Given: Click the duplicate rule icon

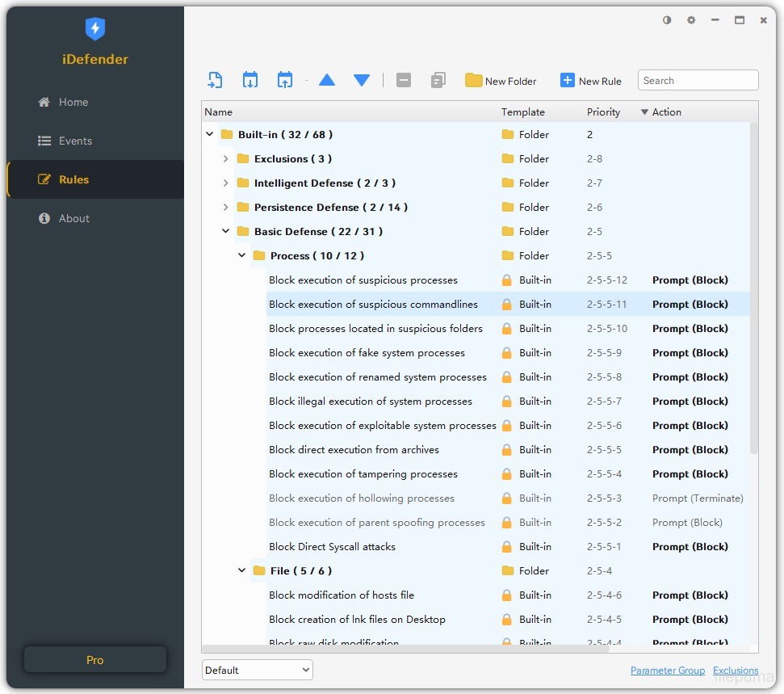Looking at the screenshot, I should tap(437, 80).
